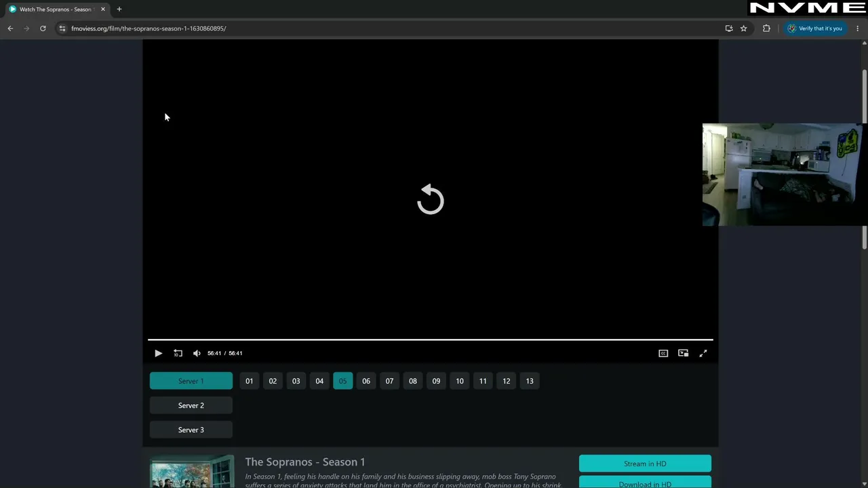
Task: Open a new tab with the plus button
Action: pos(119,9)
